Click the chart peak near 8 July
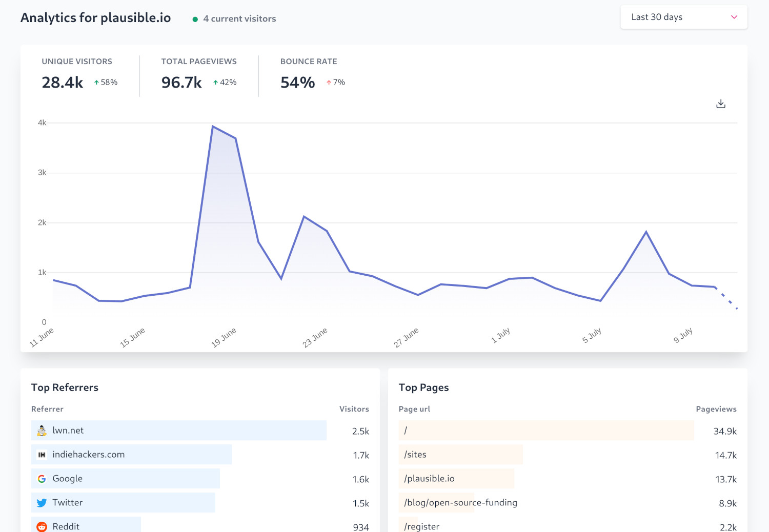The width and height of the screenshot is (769, 532). coord(646,232)
